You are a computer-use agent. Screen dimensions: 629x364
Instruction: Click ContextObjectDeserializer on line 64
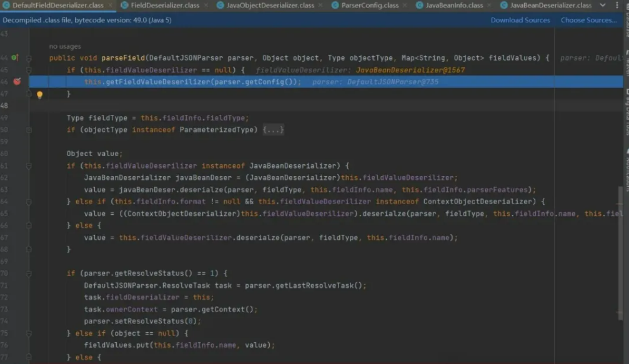click(x=477, y=201)
